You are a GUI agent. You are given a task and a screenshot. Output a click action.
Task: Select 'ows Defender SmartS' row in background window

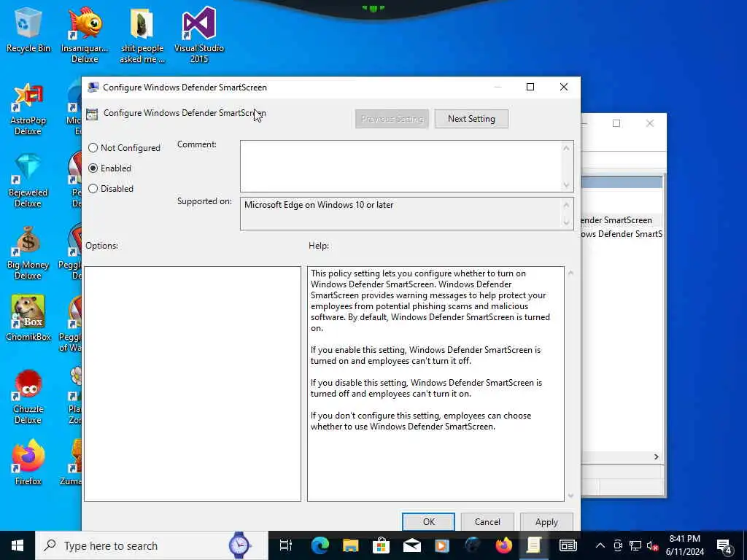[622, 234]
